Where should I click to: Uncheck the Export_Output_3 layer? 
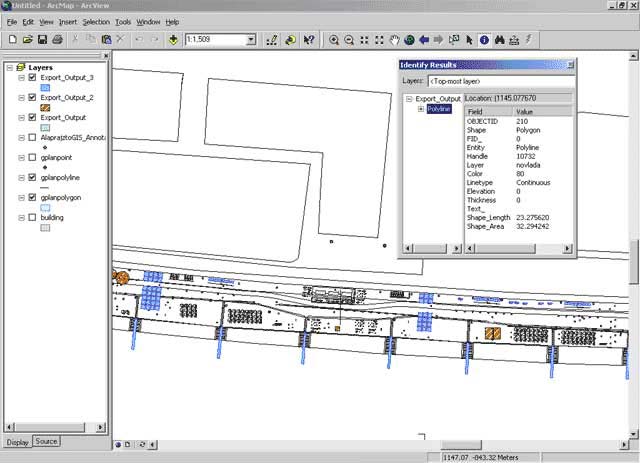coord(33,77)
